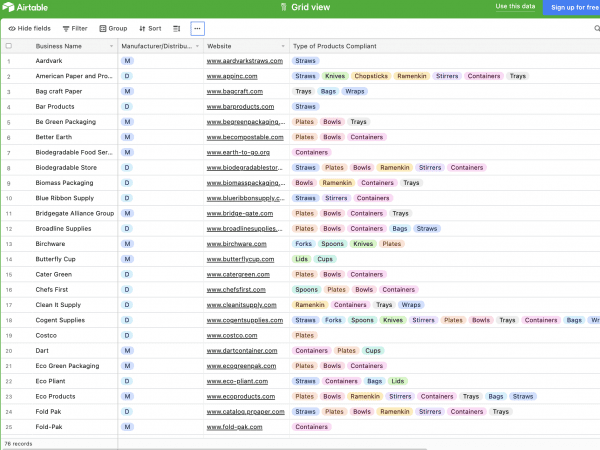Image resolution: width=600 pixels, height=450 pixels.
Task: Click Sign up for free button
Action: click(x=572, y=8)
